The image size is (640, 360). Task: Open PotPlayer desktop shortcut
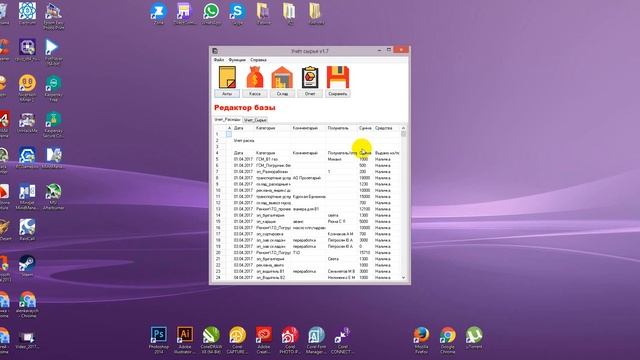[52, 52]
